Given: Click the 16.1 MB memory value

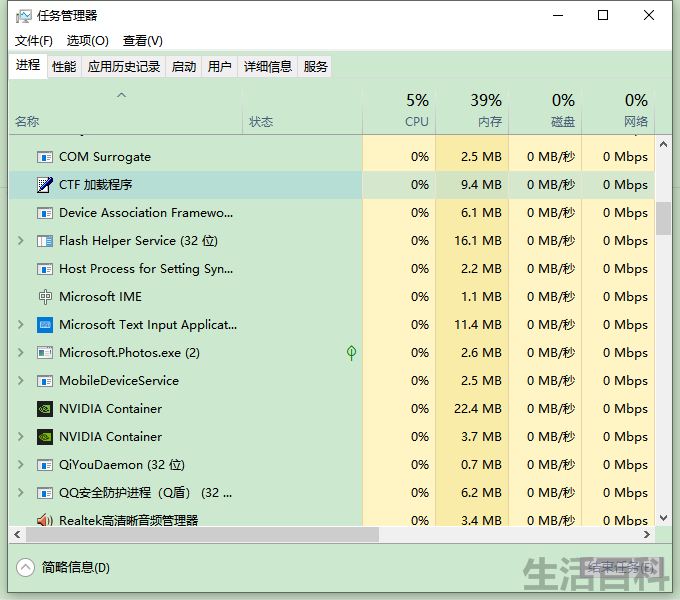Looking at the screenshot, I should click(x=477, y=241).
